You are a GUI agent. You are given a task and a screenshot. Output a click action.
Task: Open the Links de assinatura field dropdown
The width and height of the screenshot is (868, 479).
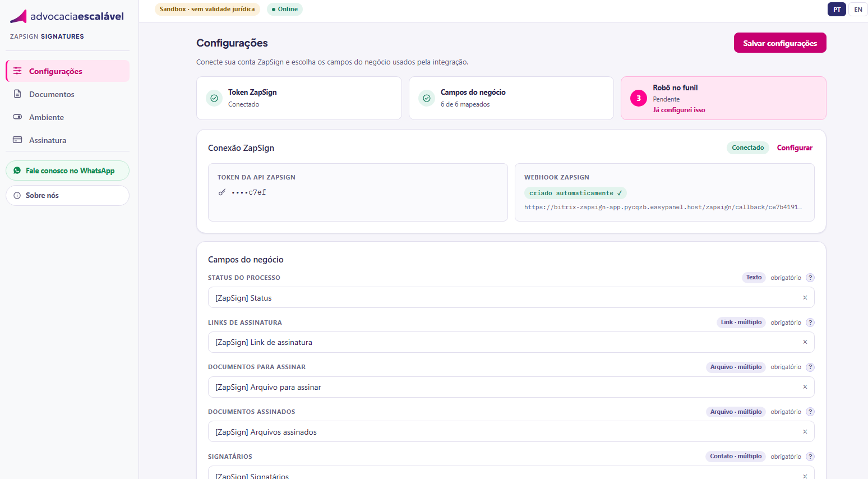[x=511, y=342]
